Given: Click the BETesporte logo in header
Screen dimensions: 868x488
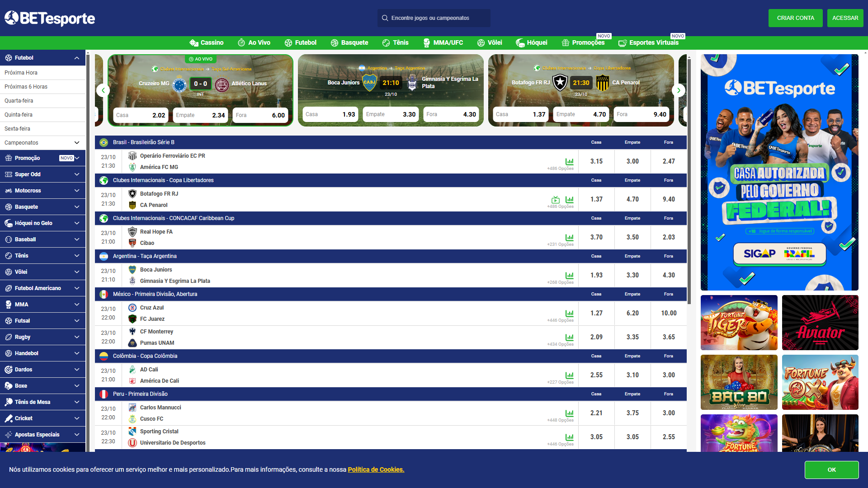Looking at the screenshot, I should [50, 18].
